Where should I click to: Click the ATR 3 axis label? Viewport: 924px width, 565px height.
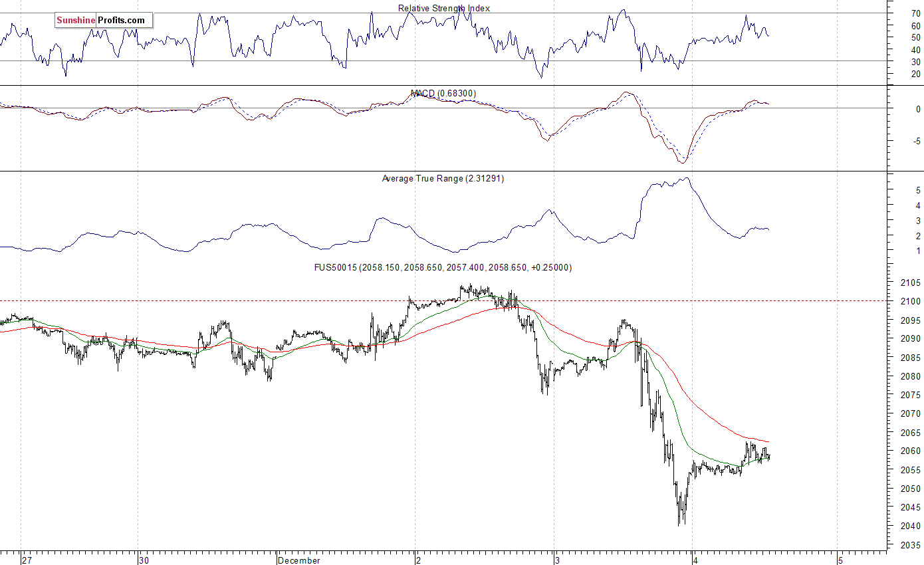point(918,221)
